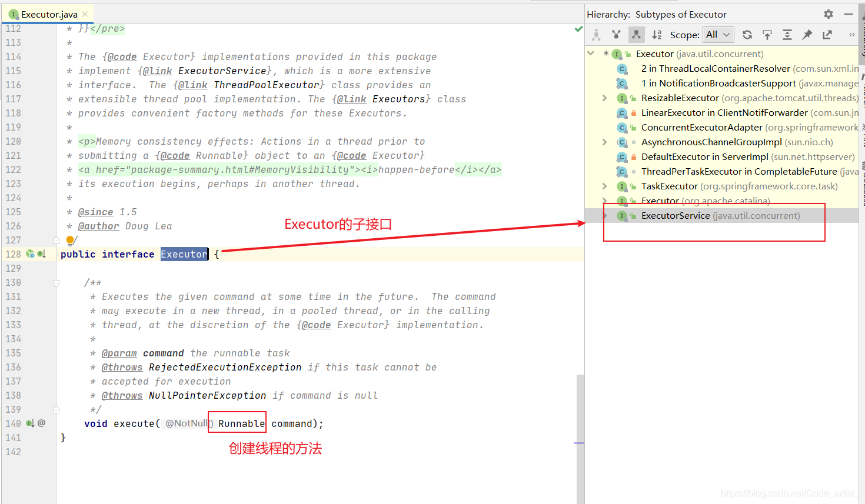Switch to supertypes hierarchy view
The image size is (865, 504).
tap(616, 35)
